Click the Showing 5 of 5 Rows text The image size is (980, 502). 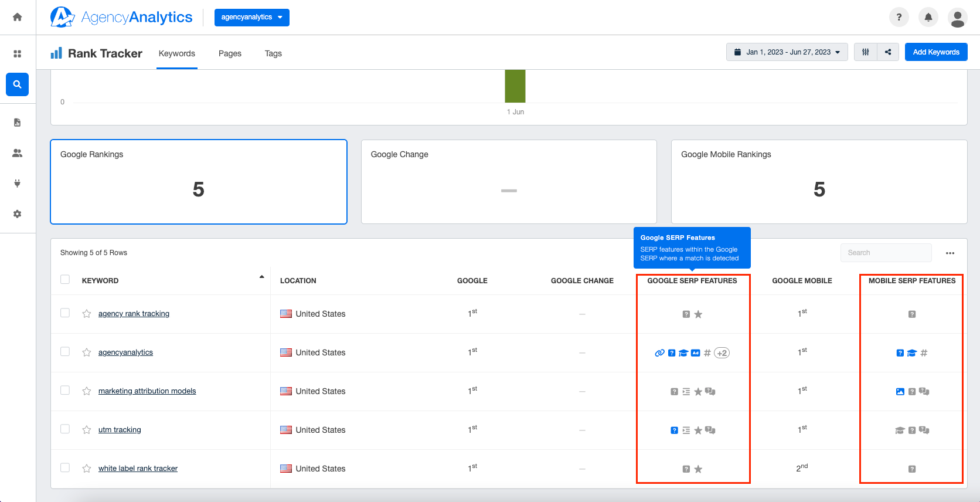94,253
